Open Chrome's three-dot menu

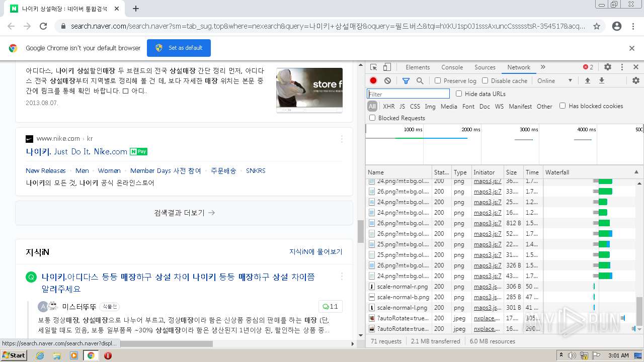632,26
